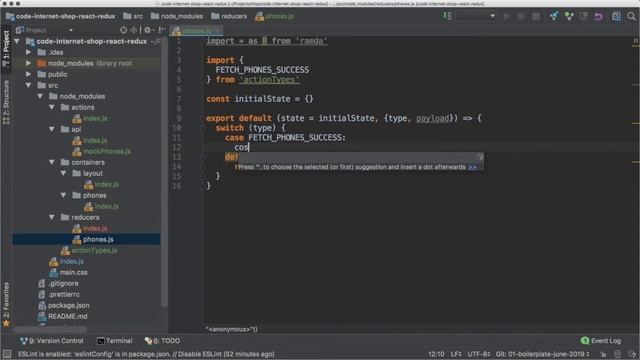The height and width of the screenshot is (360, 640).
Task: Click the build hammer icon beside run configuration
Action: 448,16
